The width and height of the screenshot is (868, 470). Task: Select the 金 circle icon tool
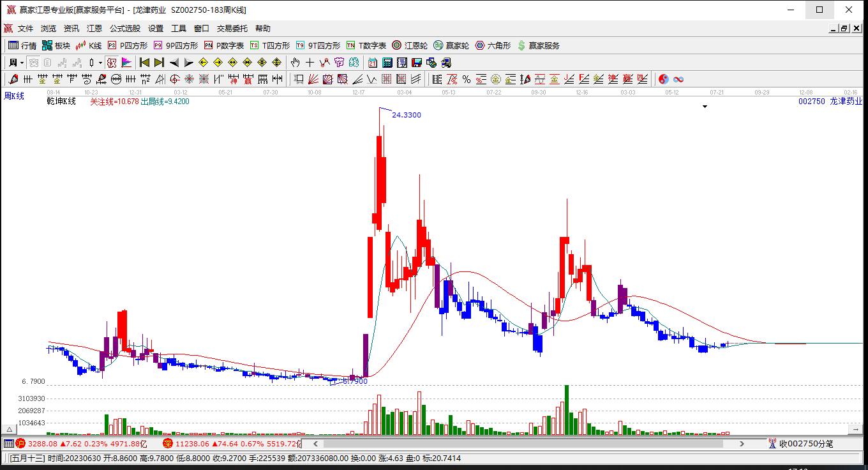(495, 79)
